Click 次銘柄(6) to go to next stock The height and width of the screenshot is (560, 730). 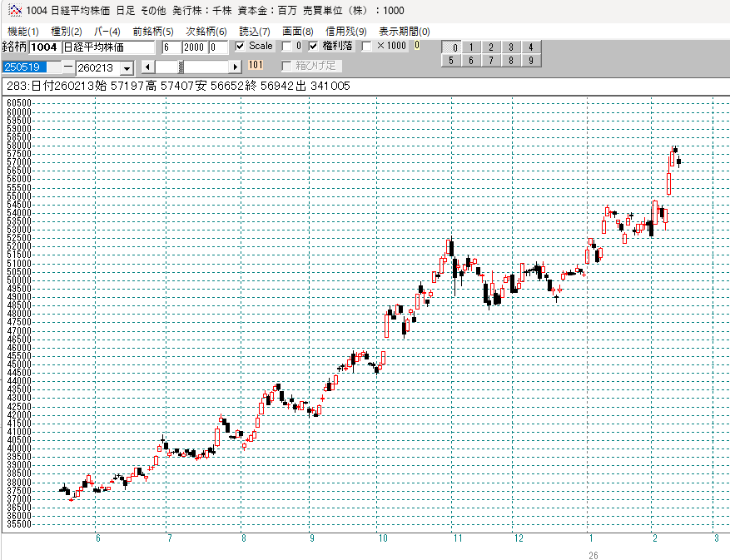[206, 31]
